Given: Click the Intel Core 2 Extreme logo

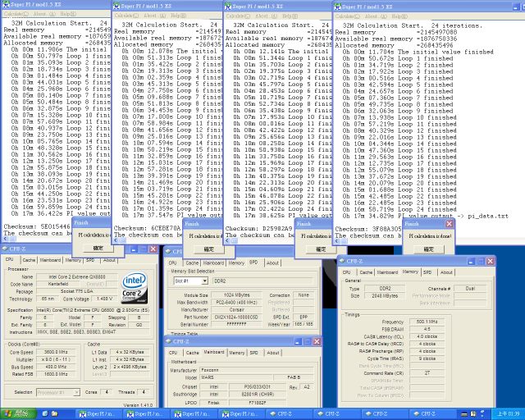Looking at the screenshot, I should [x=135, y=288].
